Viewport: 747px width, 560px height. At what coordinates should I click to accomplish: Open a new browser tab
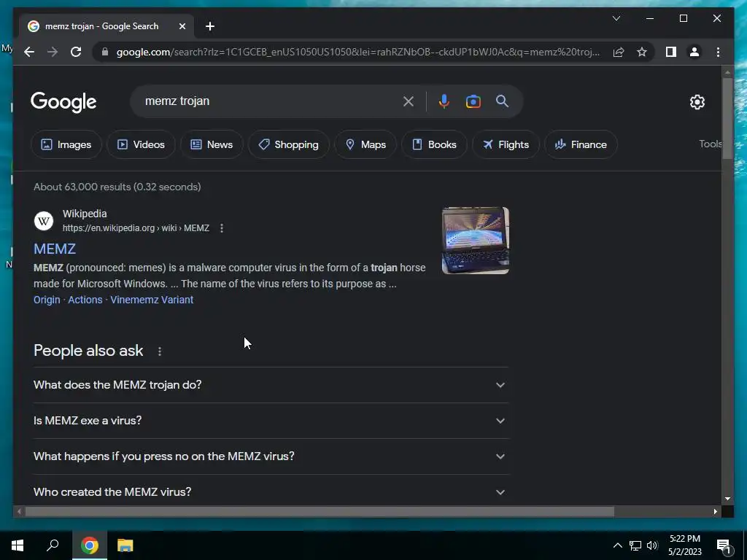tap(210, 26)
